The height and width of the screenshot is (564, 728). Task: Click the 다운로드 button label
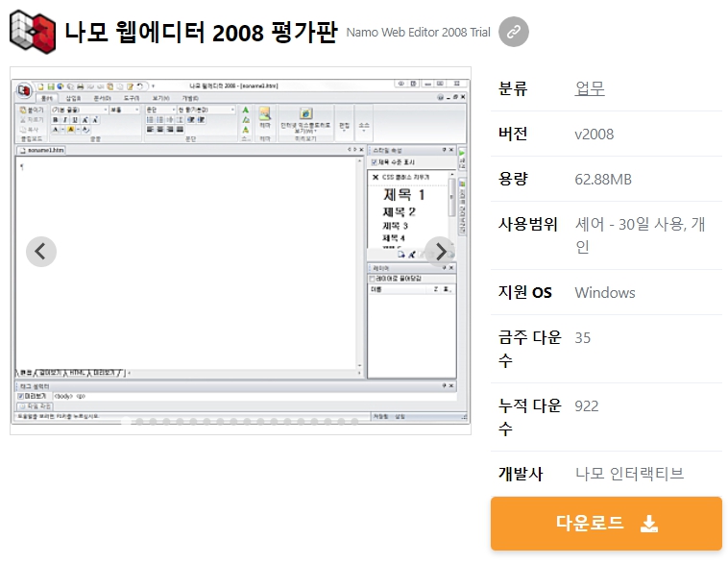(589, 523)
